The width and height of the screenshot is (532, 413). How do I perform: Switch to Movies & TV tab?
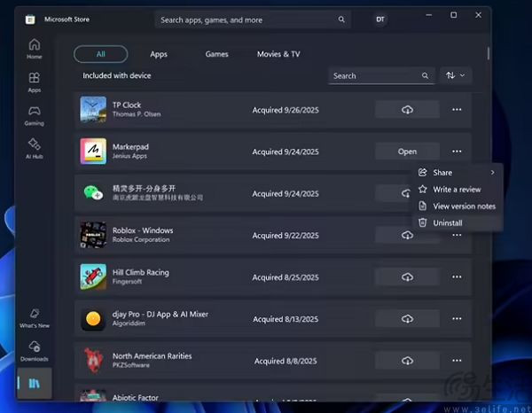click(x=278, y=54)
